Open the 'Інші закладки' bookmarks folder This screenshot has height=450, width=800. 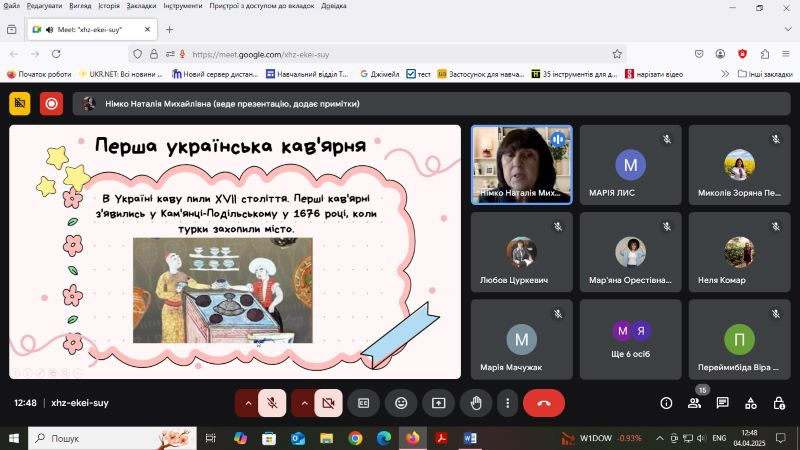765,74
